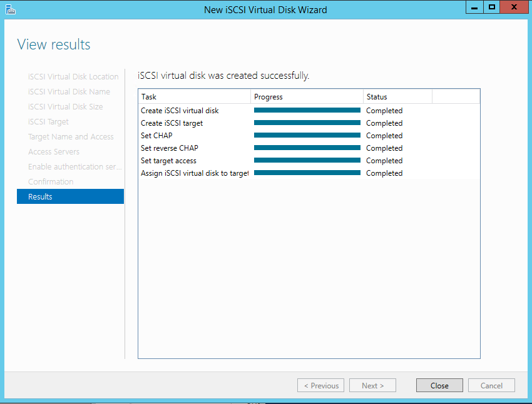Click the 'iSCSI virtual disk was created successfully.' message

[223, 76]
